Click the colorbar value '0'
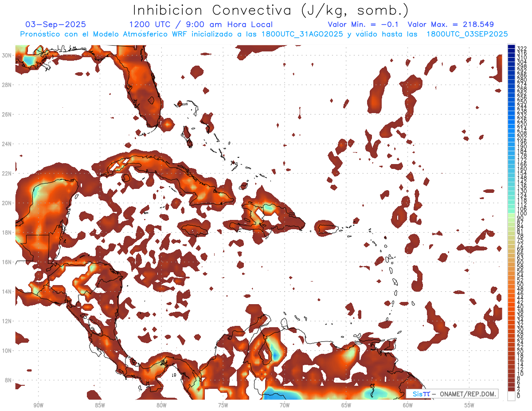This screenshot has height=411, width=532. coord(519,397)
